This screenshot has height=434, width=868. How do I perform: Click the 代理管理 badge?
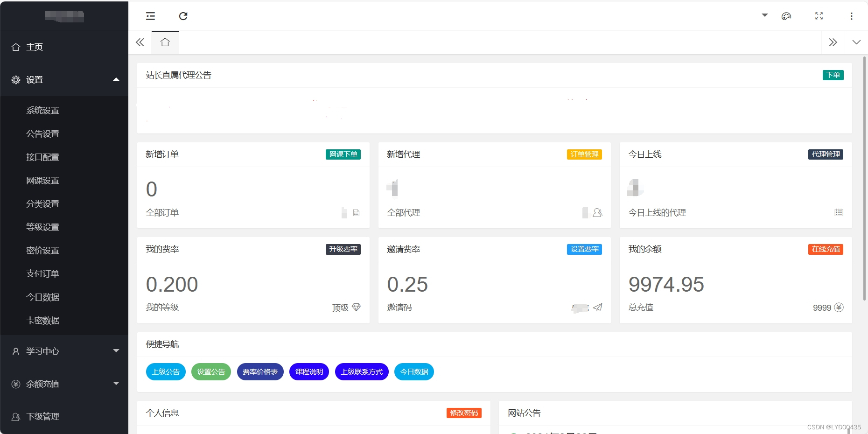[x=826, y=154]
